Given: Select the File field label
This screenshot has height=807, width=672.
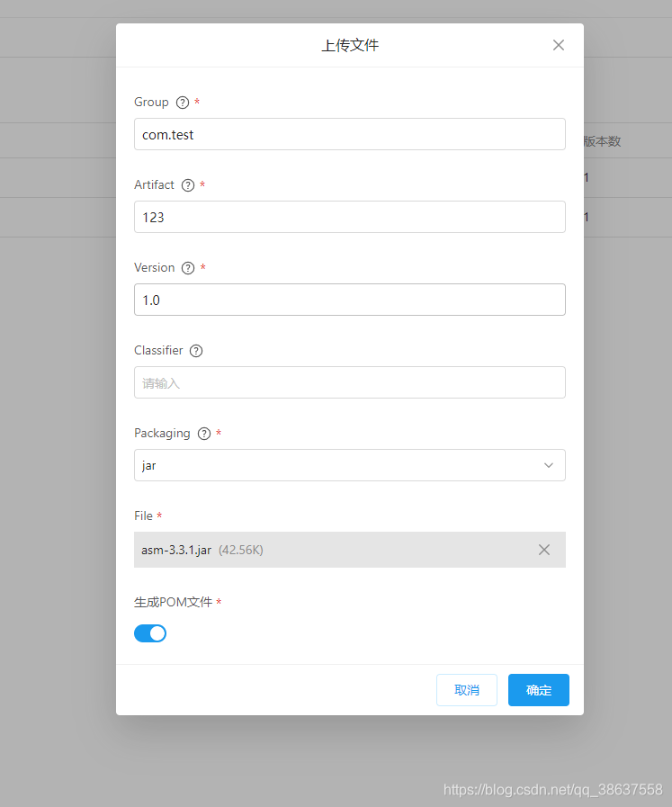Looking at the screenshot, I should click(x=144, y=516).
